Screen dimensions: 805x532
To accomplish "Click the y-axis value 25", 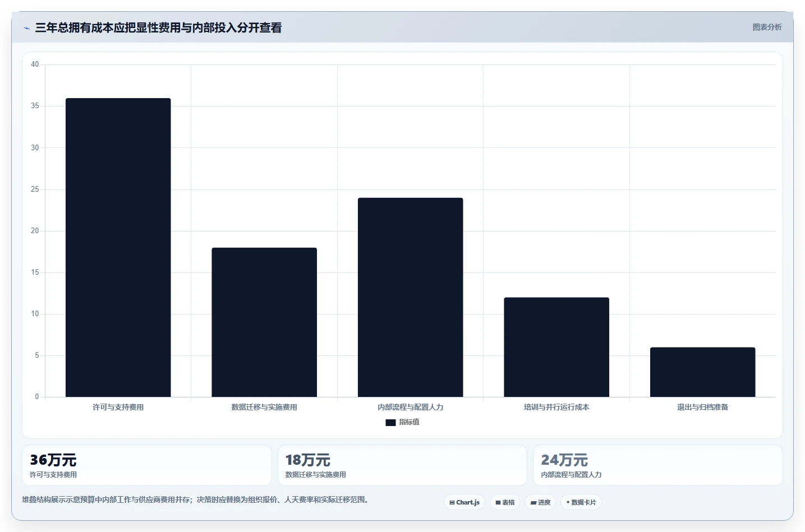I will [35, 189].
